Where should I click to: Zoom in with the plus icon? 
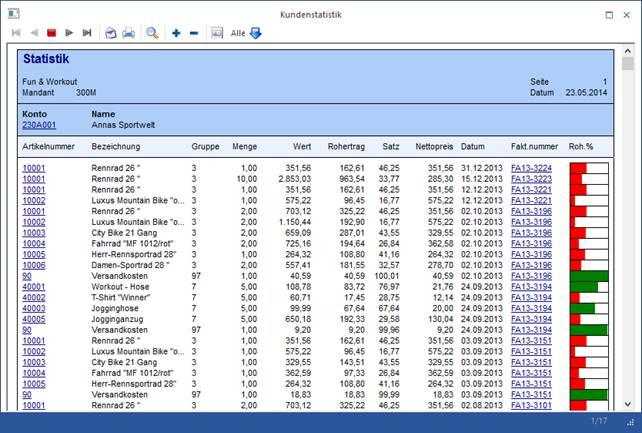point(177,33)
